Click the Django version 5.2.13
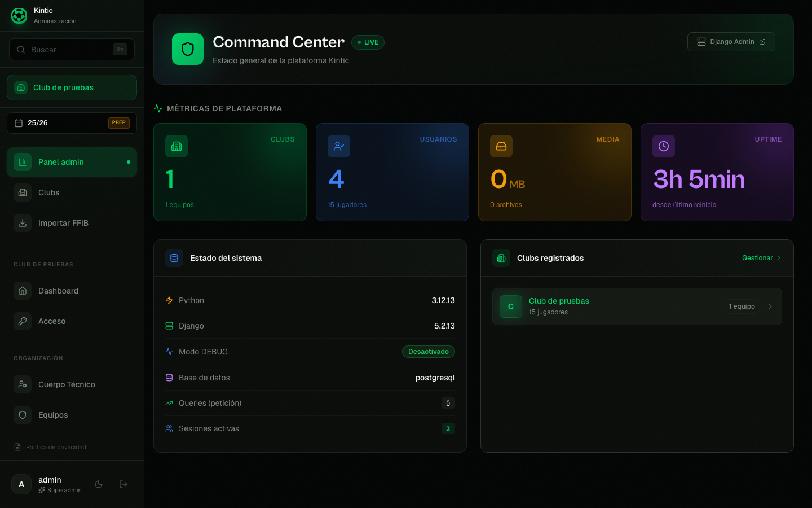The height and width of the screenshot is (508, 812). pyautogui.click(x=444, y=326)
